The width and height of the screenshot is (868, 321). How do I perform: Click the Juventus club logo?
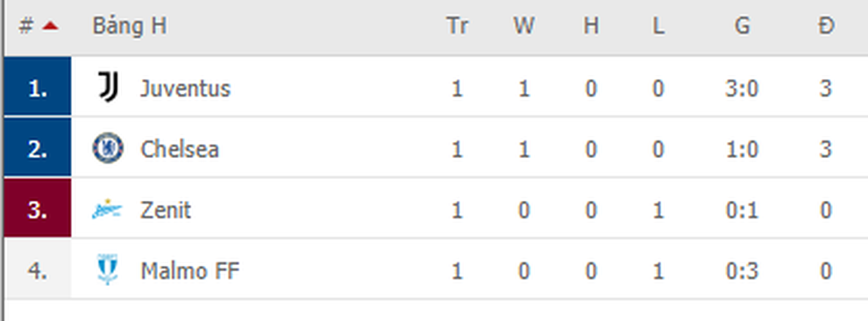point(108,88)
